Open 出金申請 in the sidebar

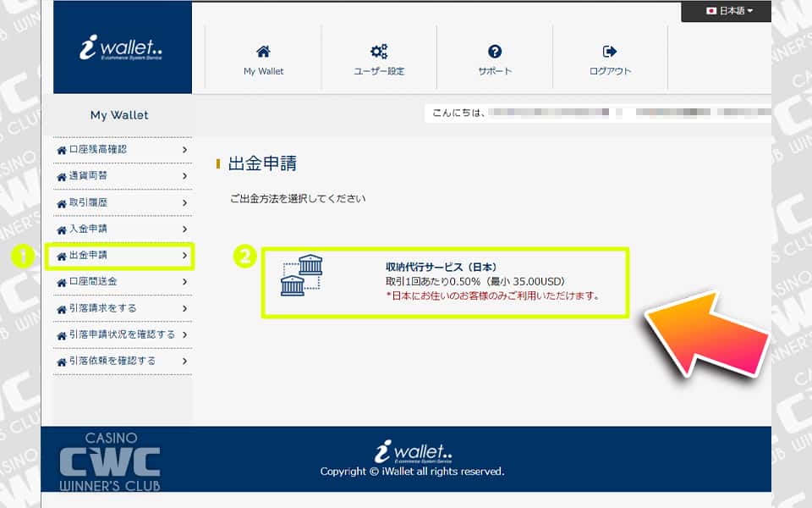pos(88,255)
